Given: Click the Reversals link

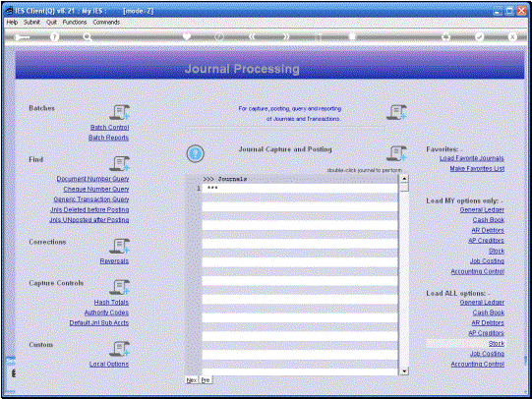Looking at the screenshot, I should pyautogui.click(x=114, y=261).
